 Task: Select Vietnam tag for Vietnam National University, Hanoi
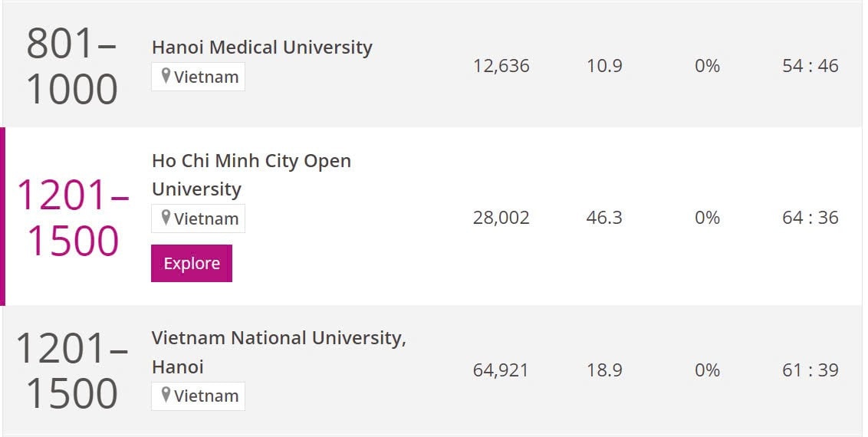tap(198, 396)
